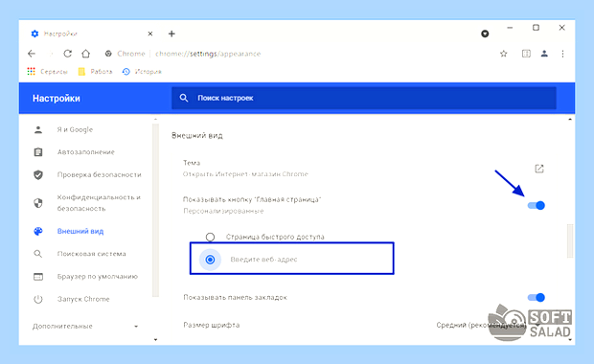The width and height of the screenshot is (594, 364).
Task: Click the Поиск настроек search field
Action: tap(364, 98)
